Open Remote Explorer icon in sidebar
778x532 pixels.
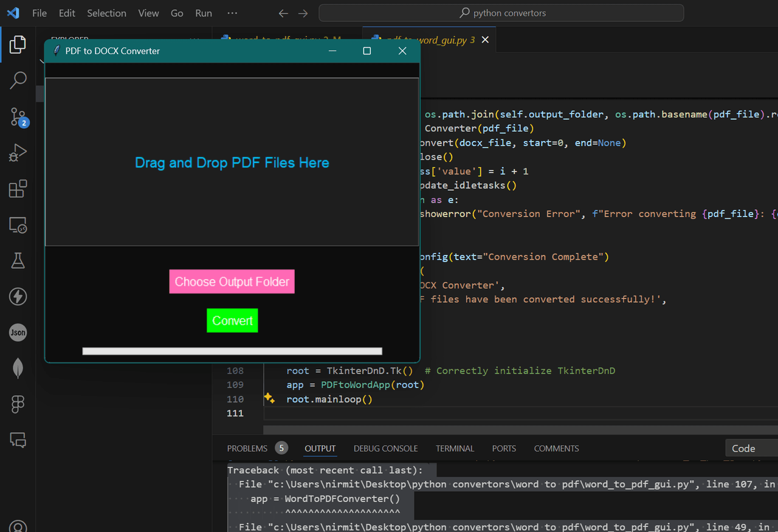pyautogui.click(x=18, y=226)
